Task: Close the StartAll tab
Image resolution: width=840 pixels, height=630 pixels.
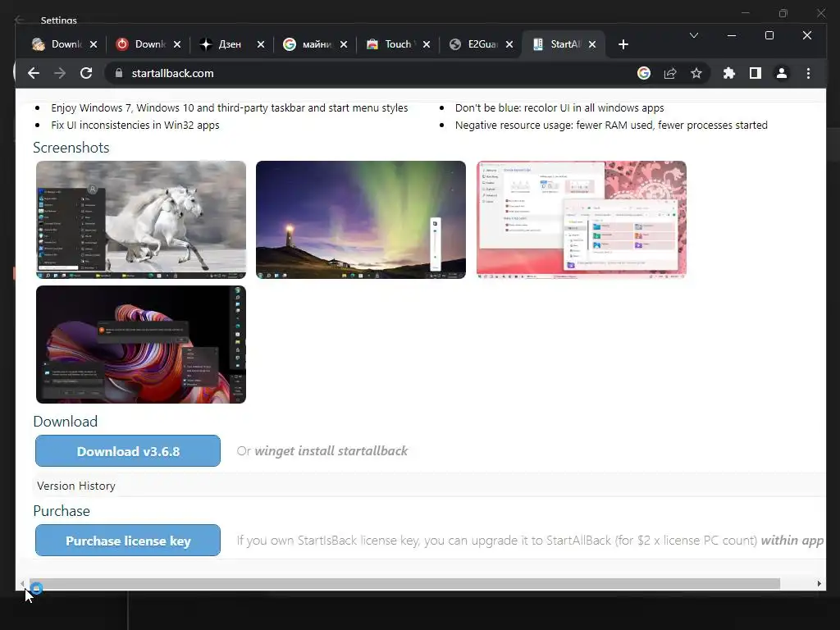Action: click(x=592, y=44)
